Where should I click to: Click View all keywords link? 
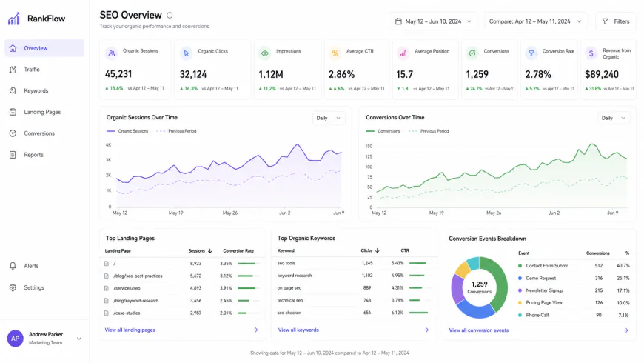point(298,330)
